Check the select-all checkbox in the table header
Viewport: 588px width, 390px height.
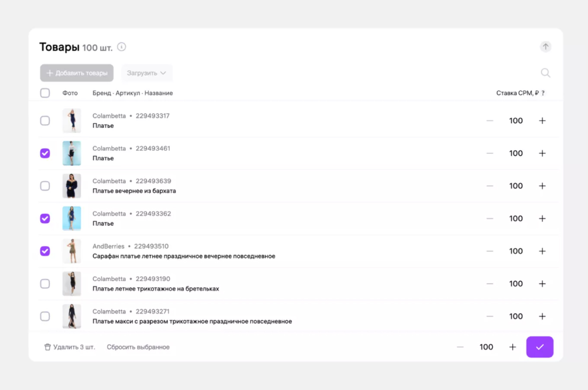point(45,93)
